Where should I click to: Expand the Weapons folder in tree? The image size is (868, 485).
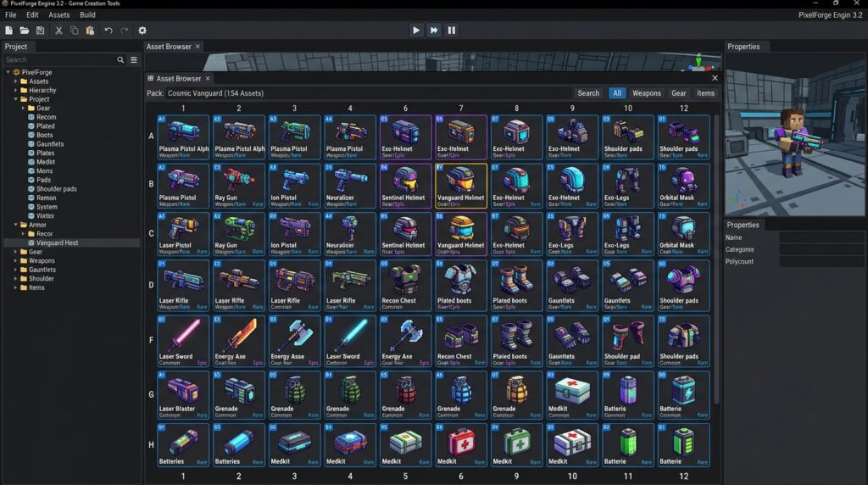(x=15, y=261)
